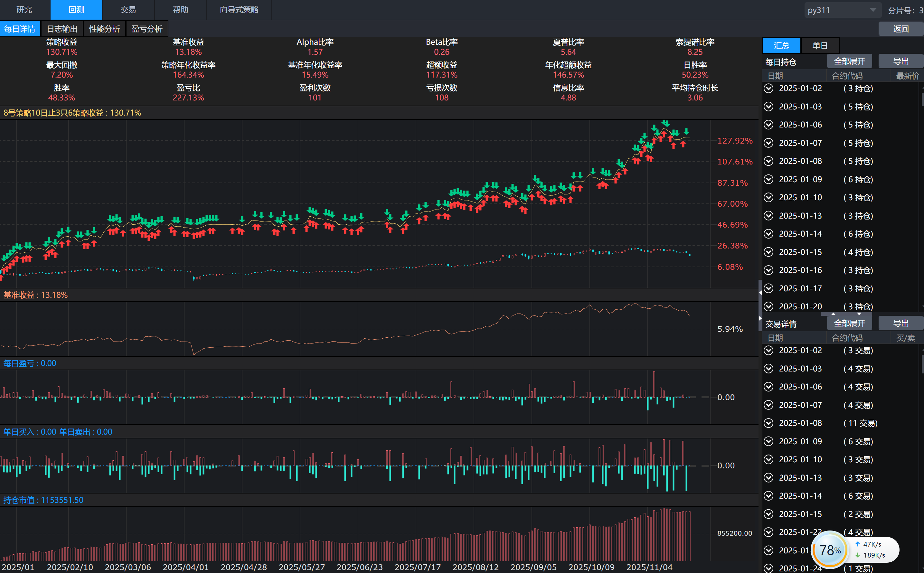Click 导出 button for 每日持仓
924x573 pixels.
tap(900, 61)
